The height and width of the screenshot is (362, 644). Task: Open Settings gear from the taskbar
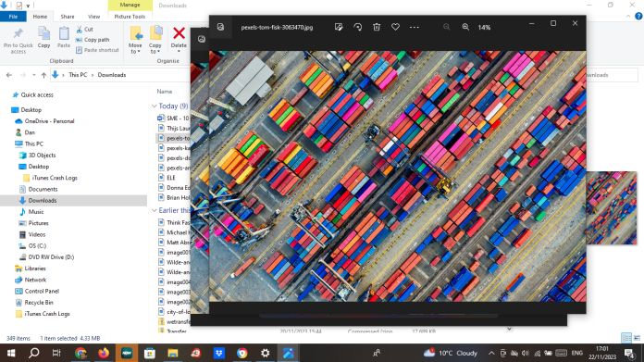coord(266,353)
